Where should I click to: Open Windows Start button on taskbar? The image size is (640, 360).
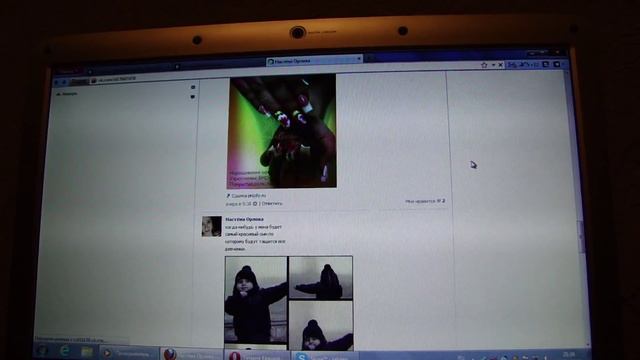42,351
